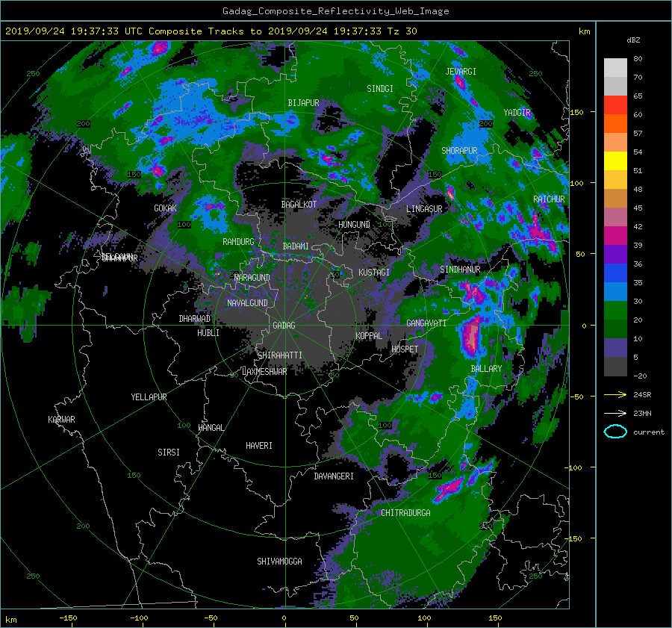
Task: Click the RAICHUR city label
Action: coord(549,199)
